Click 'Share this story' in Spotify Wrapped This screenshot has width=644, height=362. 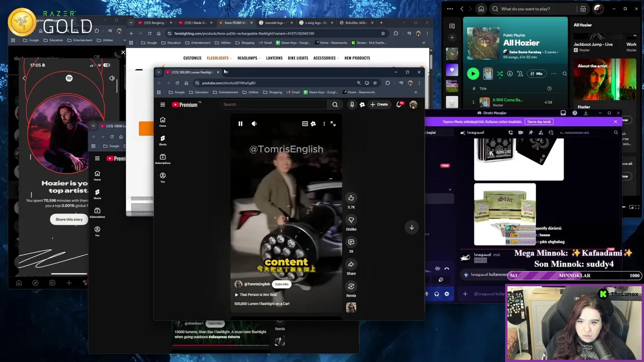(69, 219)
